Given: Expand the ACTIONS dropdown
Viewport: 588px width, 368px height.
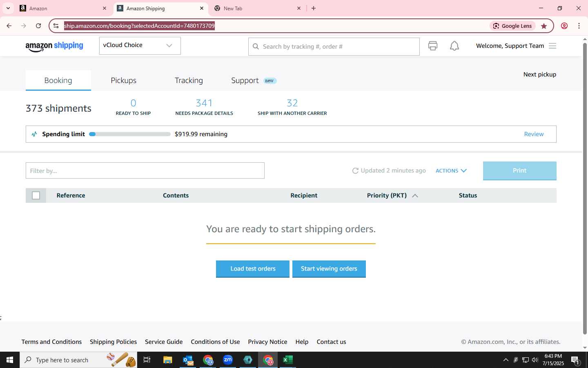Looking at the screenshot, I should (451, 171).
